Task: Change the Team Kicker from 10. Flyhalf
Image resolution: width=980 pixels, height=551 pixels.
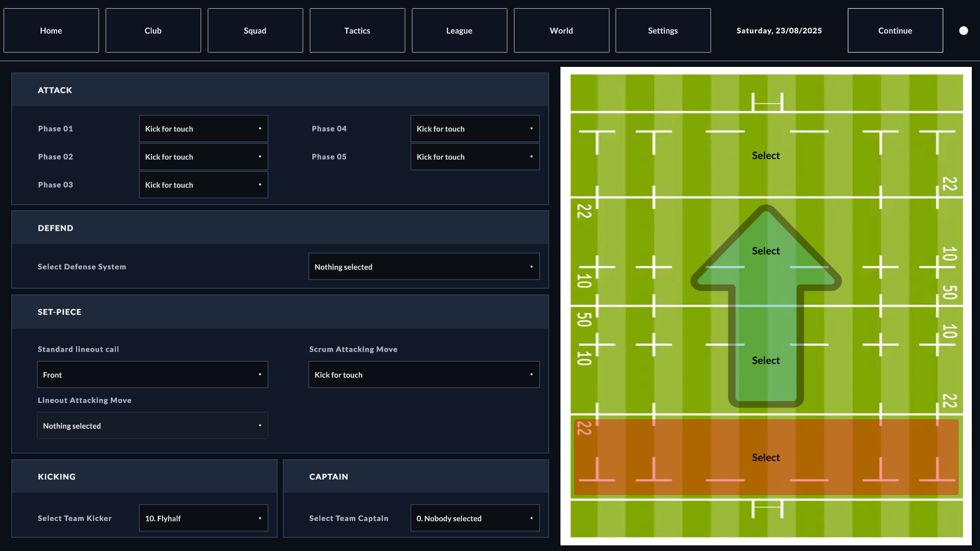Action: tap(203, 518)
